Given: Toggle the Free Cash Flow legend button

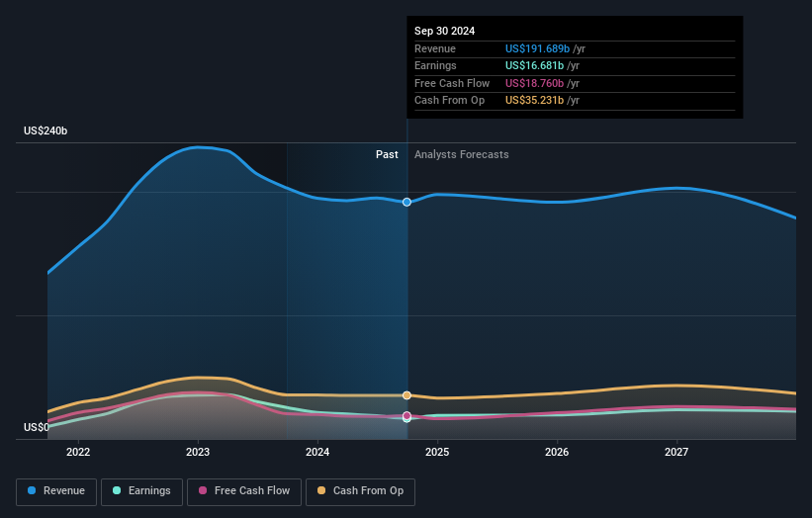Looking at the screenshot, I should coord(244,491).
